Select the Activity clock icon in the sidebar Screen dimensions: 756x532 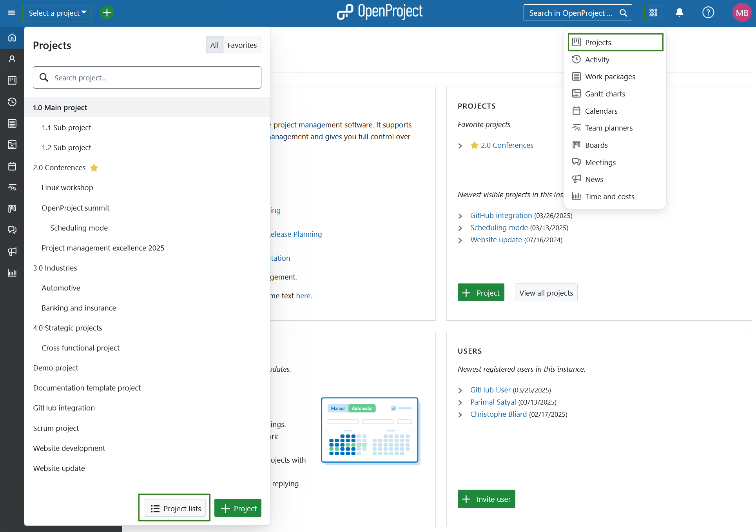[12, 102]
